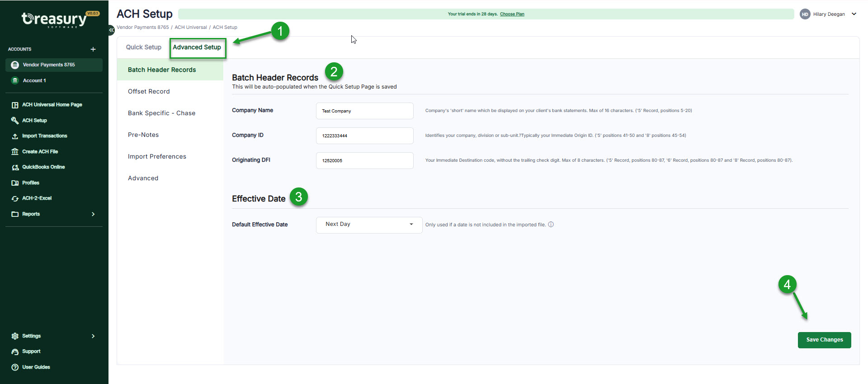The width and height of the screenshot is (868, 384).
Task: Click the QuickBooks Online icon
Action: pyautogui.click(x=15, y=167)
